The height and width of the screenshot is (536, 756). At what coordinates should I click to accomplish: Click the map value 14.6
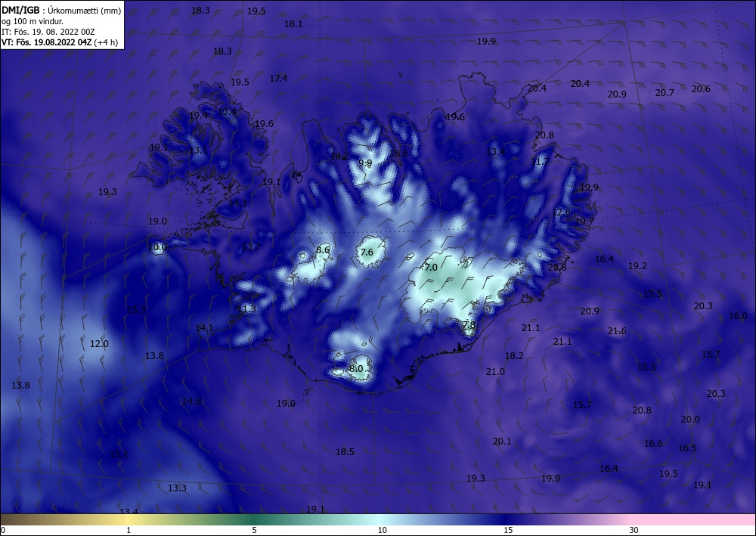191,401
